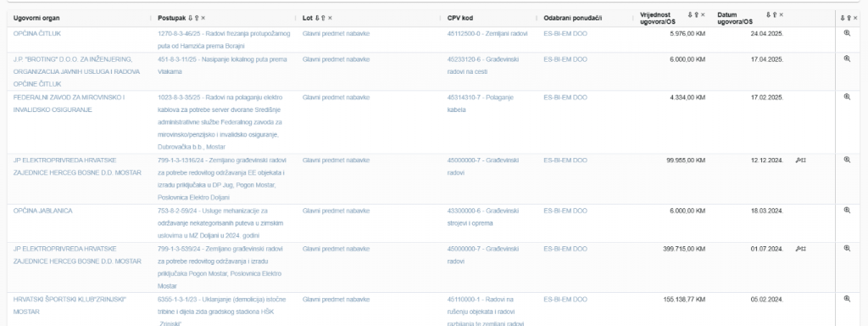868x326 pixels.
Task: Sort Postupak column descending with down arrow
Action: click(x=191, y=19)
